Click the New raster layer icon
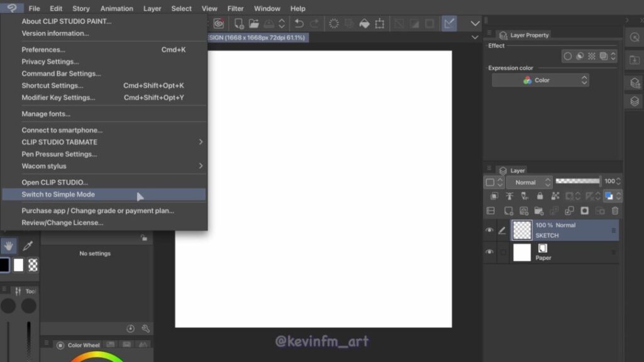Viewport: 644px width, 362px height. pos(508,211)
